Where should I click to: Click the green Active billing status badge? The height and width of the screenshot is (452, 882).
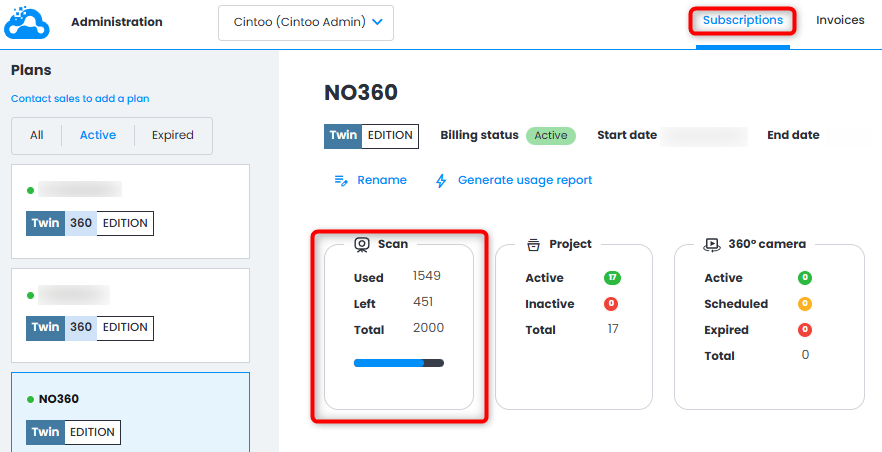[551, 135]
